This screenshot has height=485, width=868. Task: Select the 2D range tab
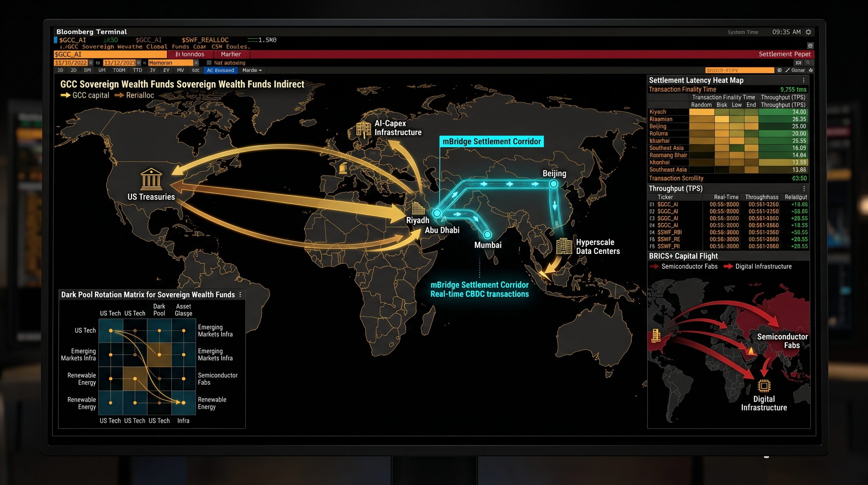74,70
